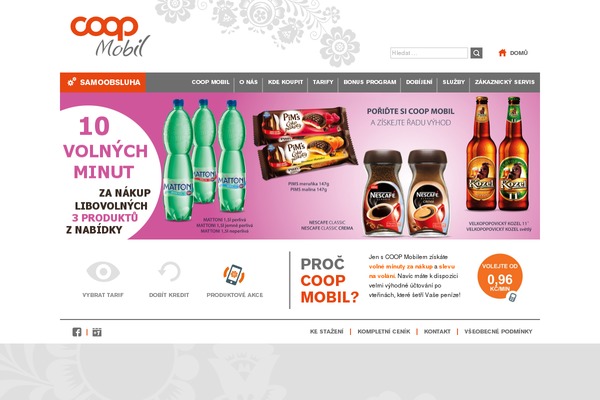Open the Facebook icon in footer
600x400 pixels.
tap(77, 332)
